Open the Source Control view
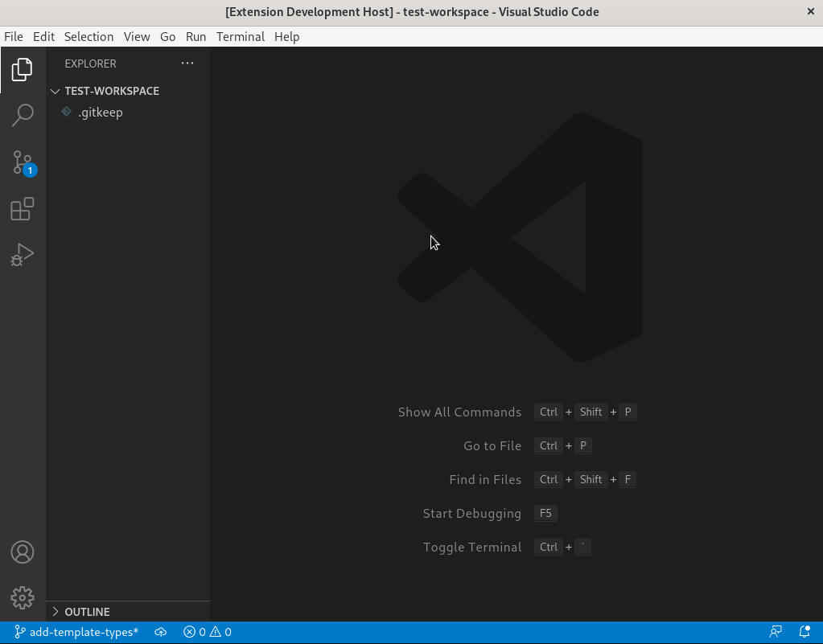Screen dimensions: 823x644 coord(23,162)
